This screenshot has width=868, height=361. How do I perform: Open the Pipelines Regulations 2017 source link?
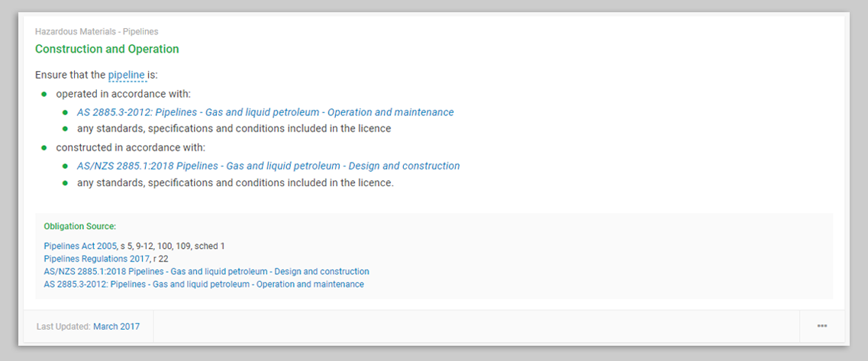[x=98, y=259]
